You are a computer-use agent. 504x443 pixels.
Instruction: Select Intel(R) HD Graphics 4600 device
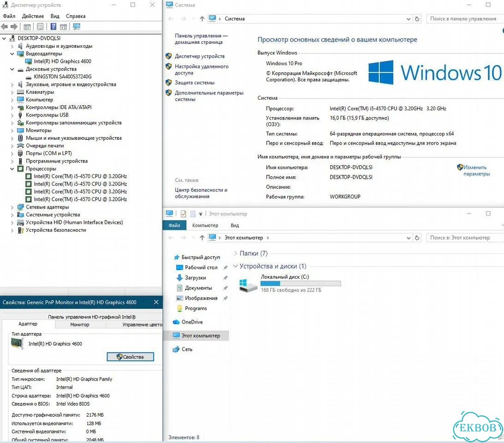pyautogui.click(x=62, y=61)
